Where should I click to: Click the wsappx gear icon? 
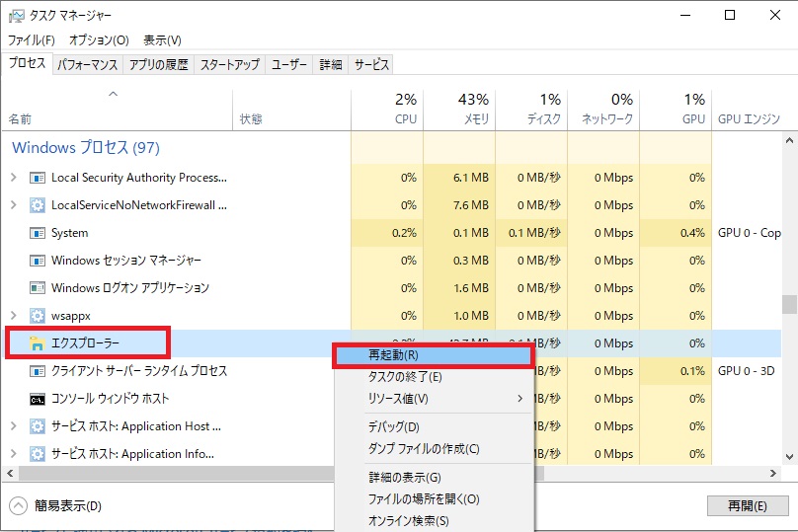tap(38, 315)
